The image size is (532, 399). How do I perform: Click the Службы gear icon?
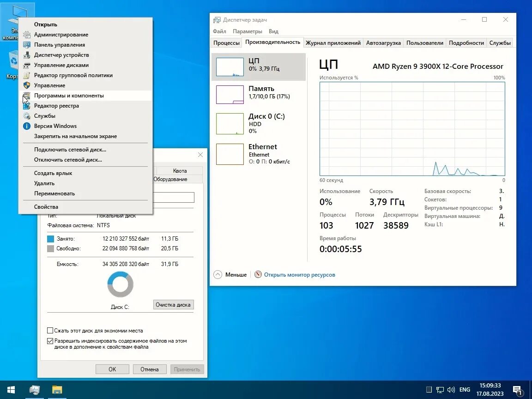click(x=26, y=116)
